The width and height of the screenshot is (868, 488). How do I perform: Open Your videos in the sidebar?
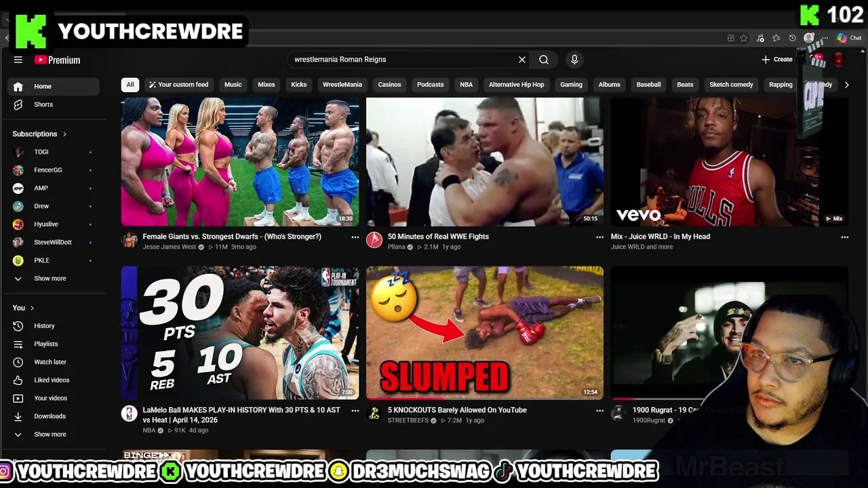(54, 399)
